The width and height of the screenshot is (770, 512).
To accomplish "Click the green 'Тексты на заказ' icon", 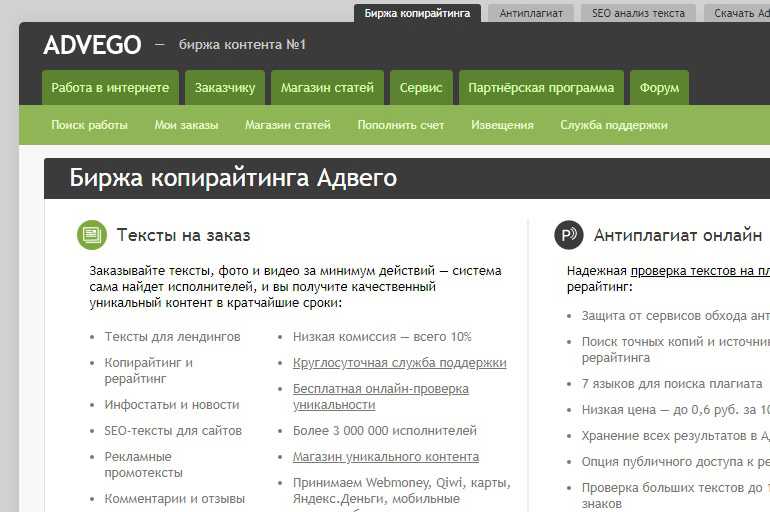I will point(92,235).
